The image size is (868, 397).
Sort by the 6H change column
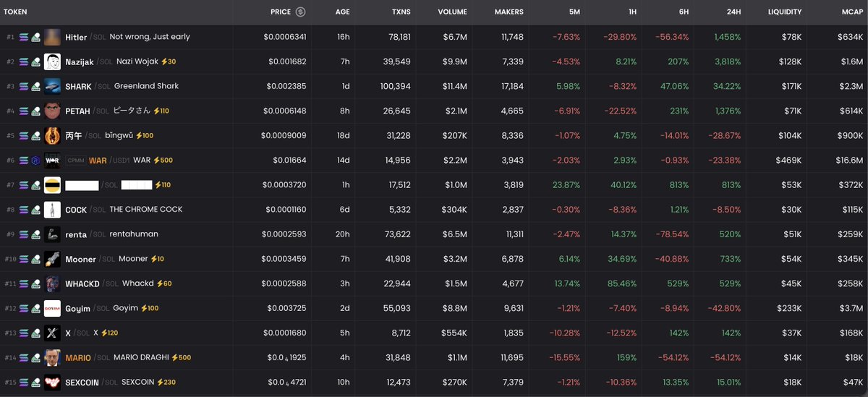pos(684,12)
